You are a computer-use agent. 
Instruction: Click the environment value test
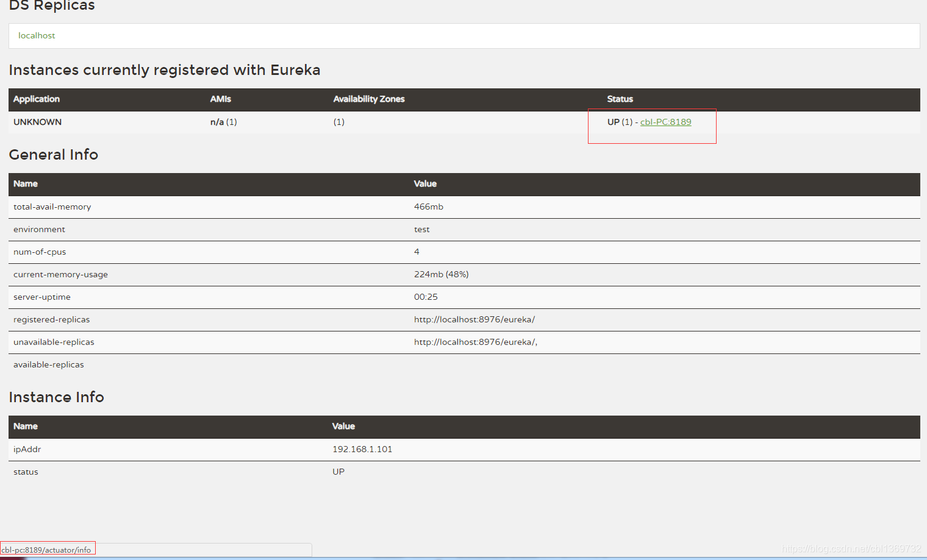tap(421, 230)
